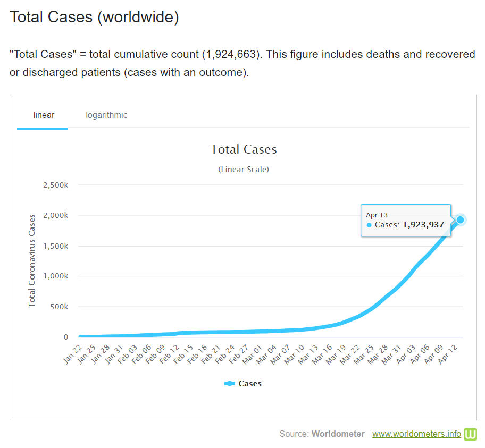Click the Total Coronavirus Cases axis title
Screen dimensions: 485x448
pyautogui.click(x=32, y=260)
